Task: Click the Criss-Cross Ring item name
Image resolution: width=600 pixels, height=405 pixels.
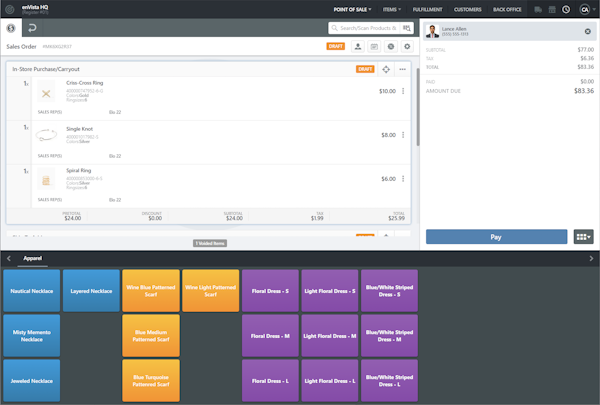Action: pyautogui.click(x=85, y=83)
